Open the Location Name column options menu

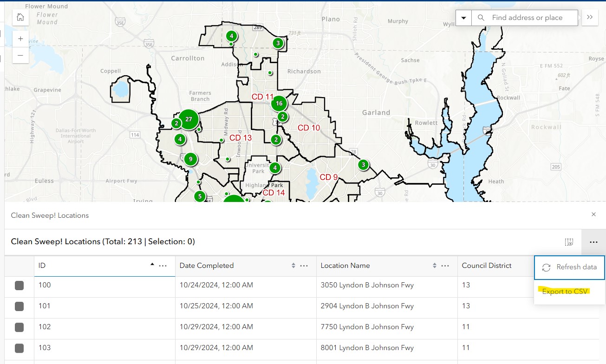click(x=445, y=265)
